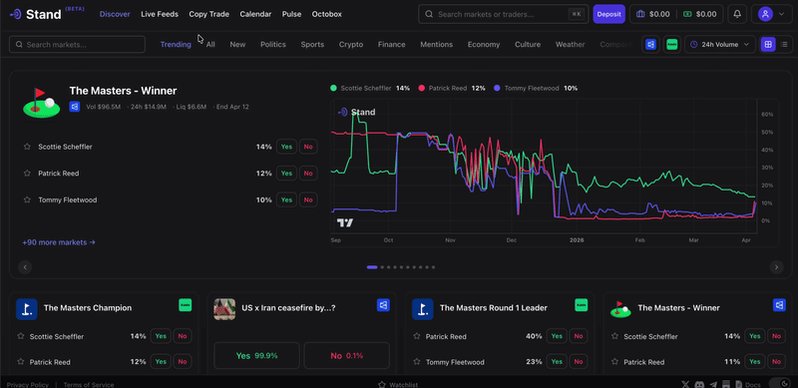Screen dimensions: 798x388
Task: Select the last carousel pagination dot
Action: point(433,267)
